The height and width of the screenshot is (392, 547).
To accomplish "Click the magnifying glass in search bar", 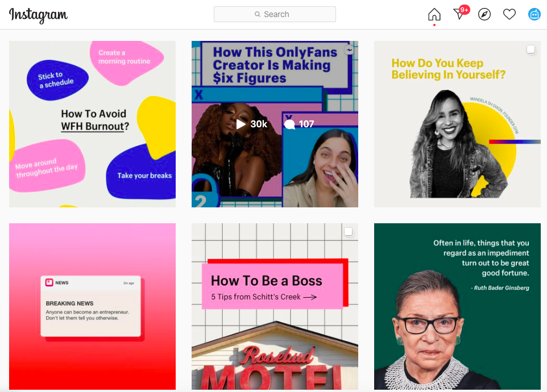I will [x=258, y=14].
